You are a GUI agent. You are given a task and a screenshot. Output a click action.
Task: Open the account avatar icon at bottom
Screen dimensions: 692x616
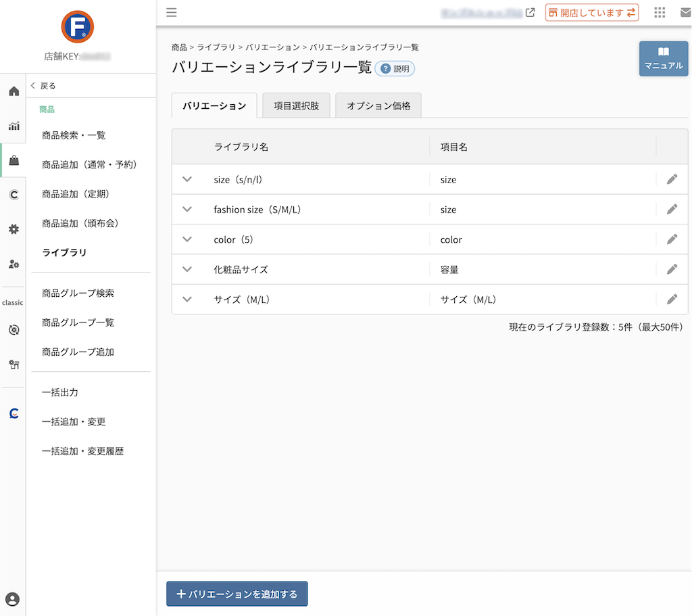[x=12, y=599]
